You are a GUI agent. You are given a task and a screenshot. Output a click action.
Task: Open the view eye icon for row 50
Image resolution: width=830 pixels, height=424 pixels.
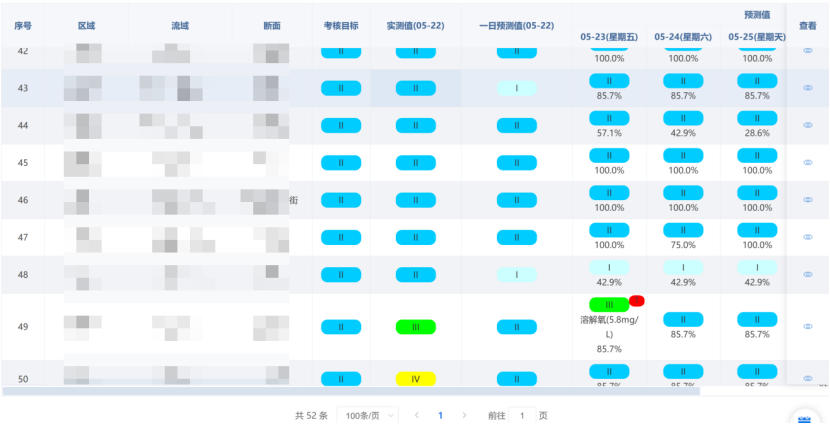coord(808,378)
